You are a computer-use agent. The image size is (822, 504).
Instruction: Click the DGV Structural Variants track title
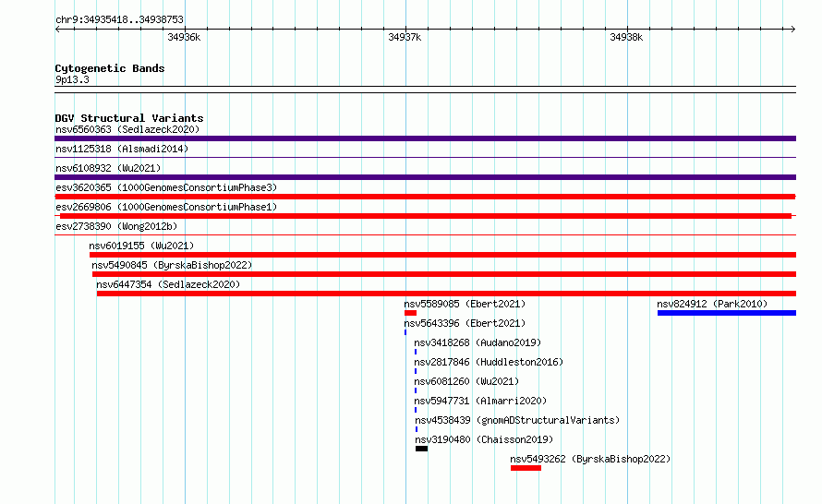click(129, 118)
